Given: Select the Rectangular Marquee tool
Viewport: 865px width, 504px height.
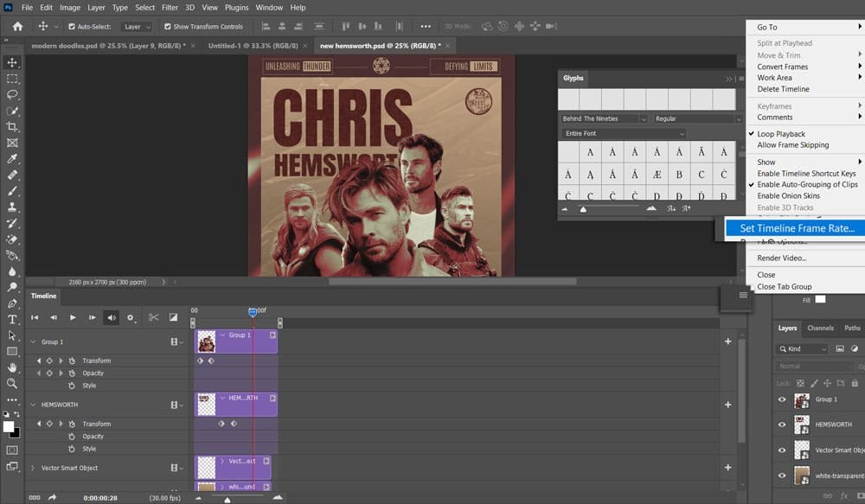Looking at the screenshot, I should coord(12,79).
